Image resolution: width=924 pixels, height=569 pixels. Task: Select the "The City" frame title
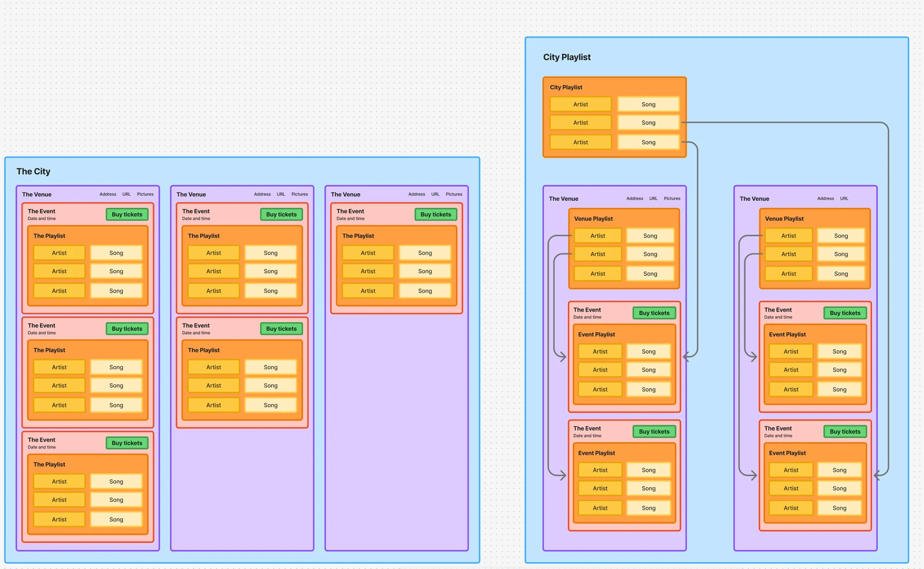click(x=33, y=171)
